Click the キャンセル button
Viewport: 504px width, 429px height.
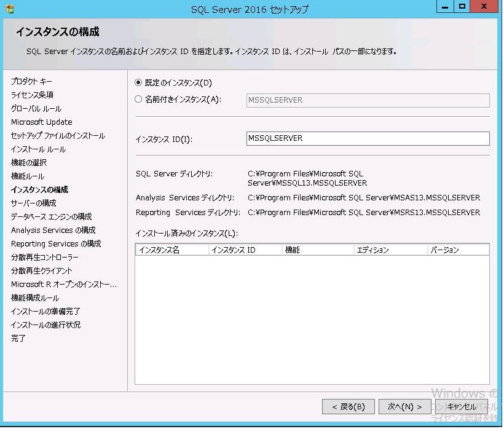click(462, 406)
